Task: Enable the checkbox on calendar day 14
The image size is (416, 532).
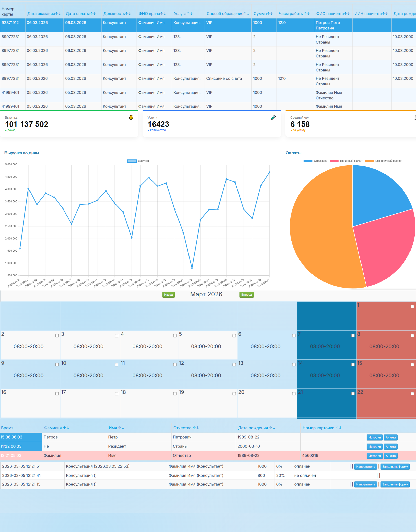Action: 353,365
